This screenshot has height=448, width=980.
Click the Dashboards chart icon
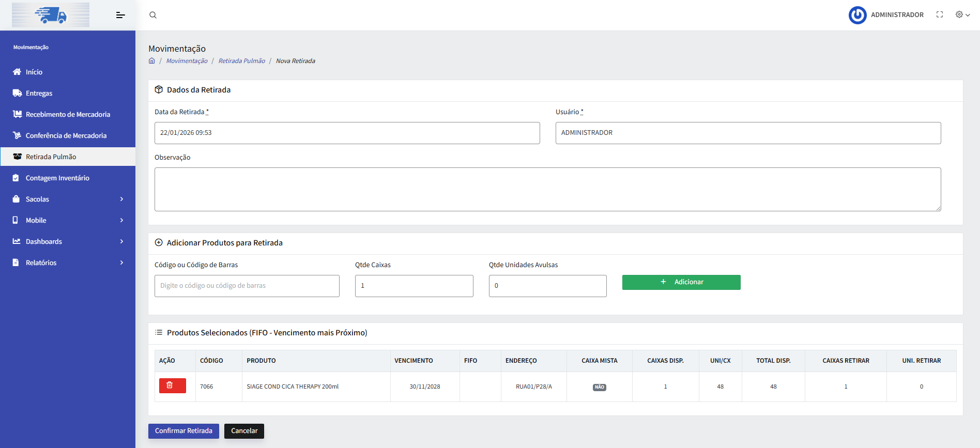coord(17,241)
